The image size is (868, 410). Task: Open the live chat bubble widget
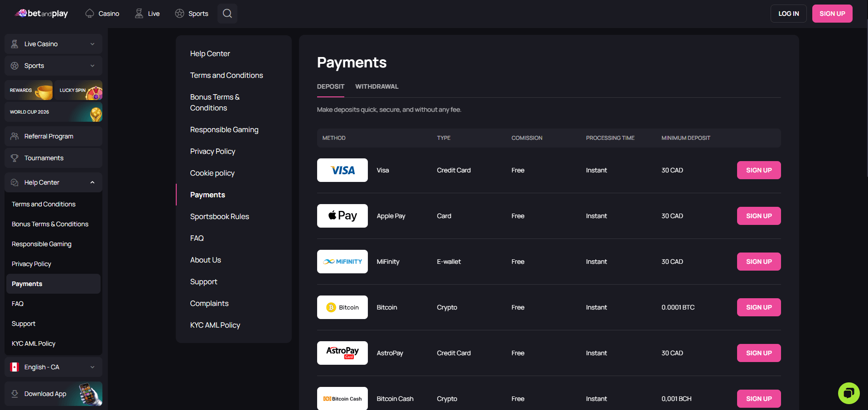click(849, 393)
